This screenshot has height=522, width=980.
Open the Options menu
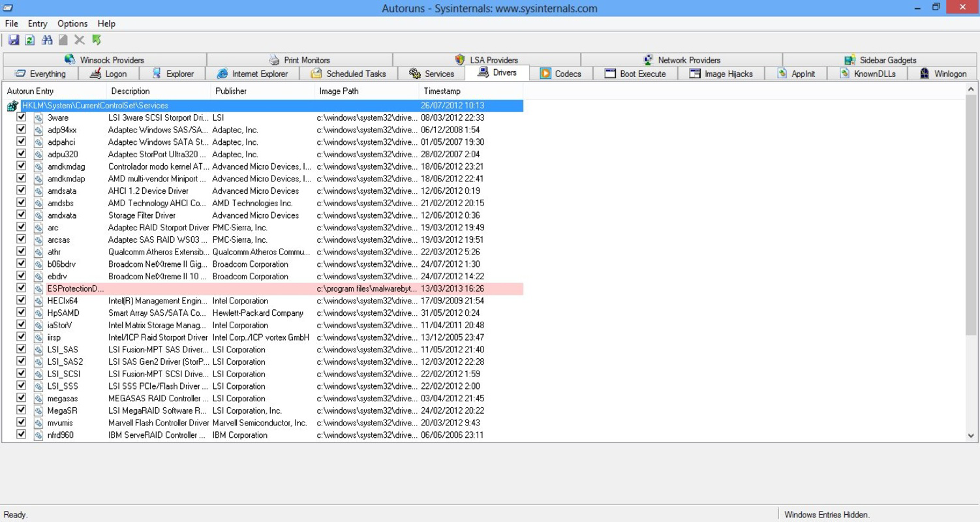coord(72,23)
